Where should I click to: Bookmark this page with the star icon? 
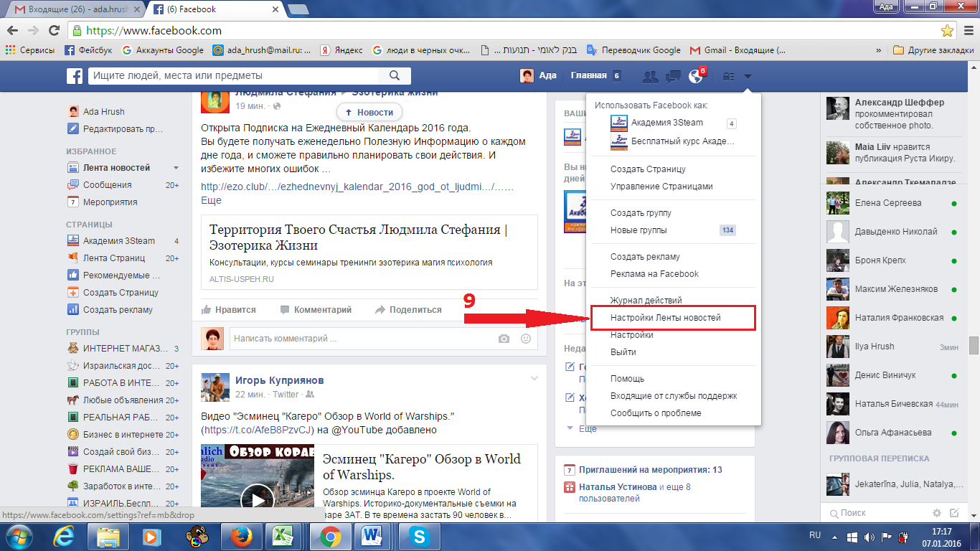point(947,31)
